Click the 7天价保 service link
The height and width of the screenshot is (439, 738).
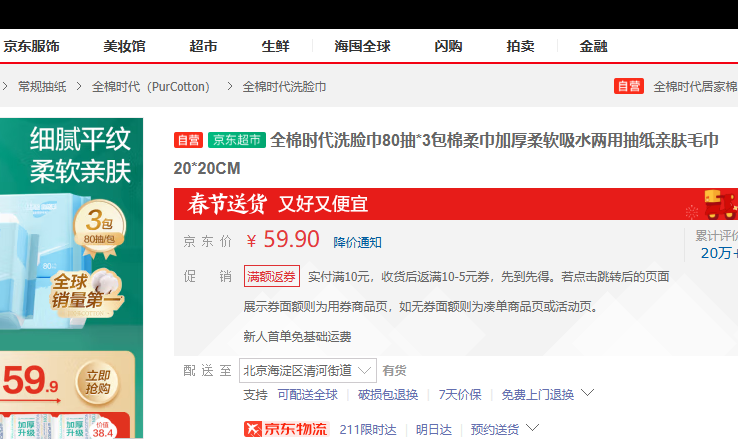click(460, 394)
